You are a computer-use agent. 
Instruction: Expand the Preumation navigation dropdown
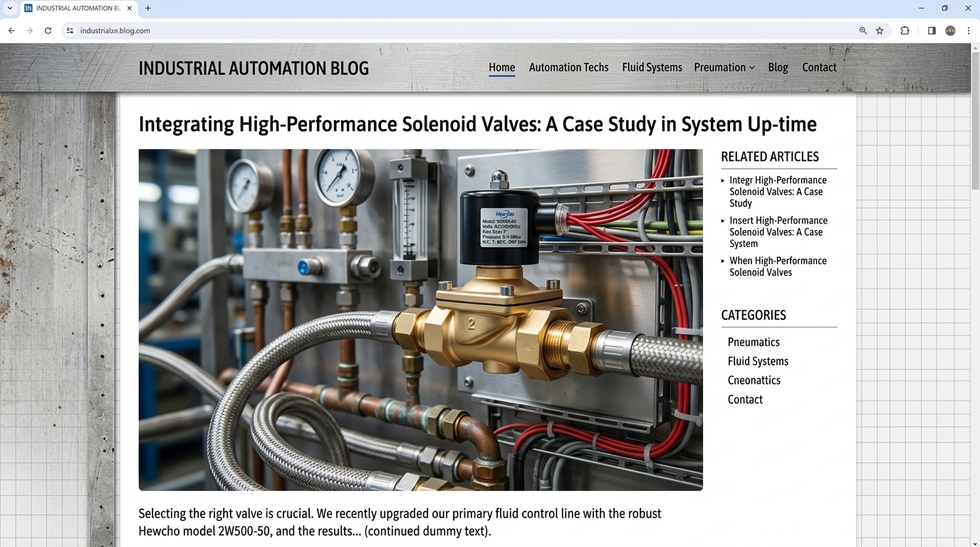tap(724, 67)
